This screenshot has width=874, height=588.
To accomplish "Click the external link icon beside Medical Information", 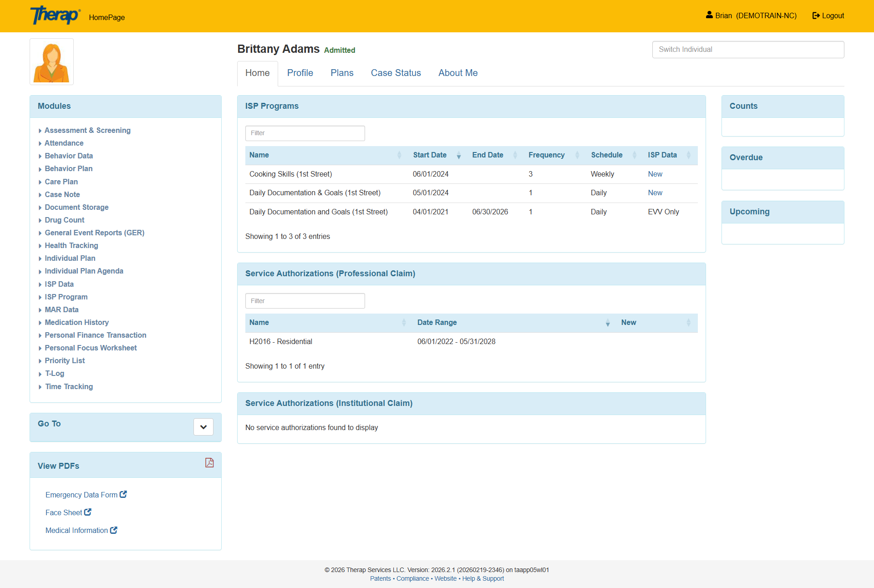I will [x=114, y=530].
